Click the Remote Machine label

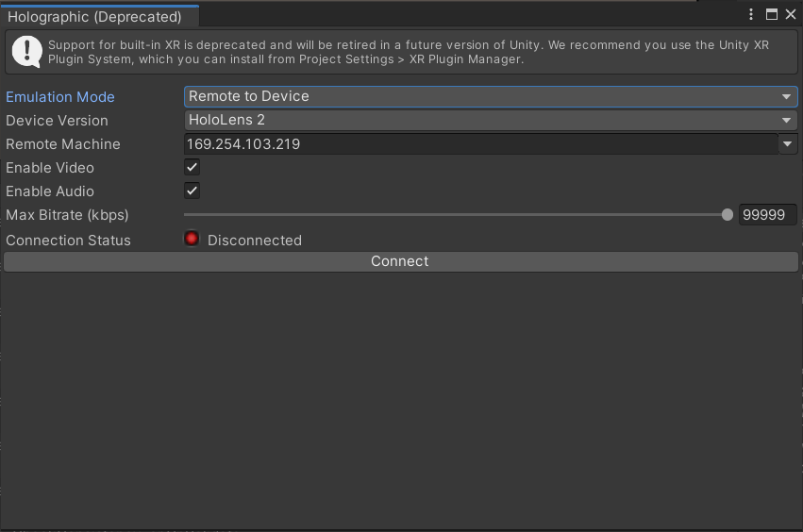[63, 144]
